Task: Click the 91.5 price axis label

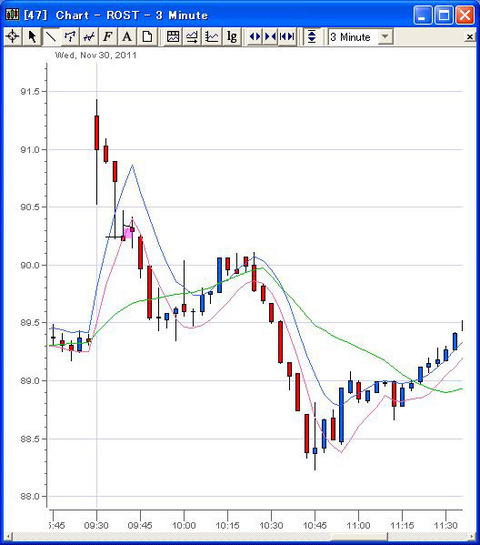Action: [30, 92]
